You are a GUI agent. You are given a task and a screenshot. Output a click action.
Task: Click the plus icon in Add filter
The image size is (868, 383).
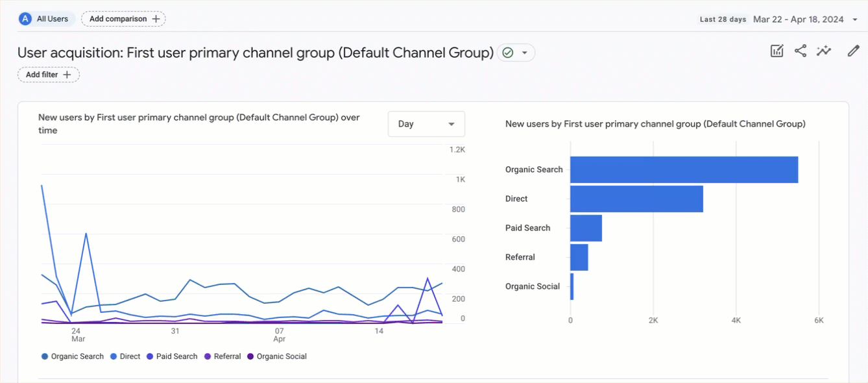[67, 75]
